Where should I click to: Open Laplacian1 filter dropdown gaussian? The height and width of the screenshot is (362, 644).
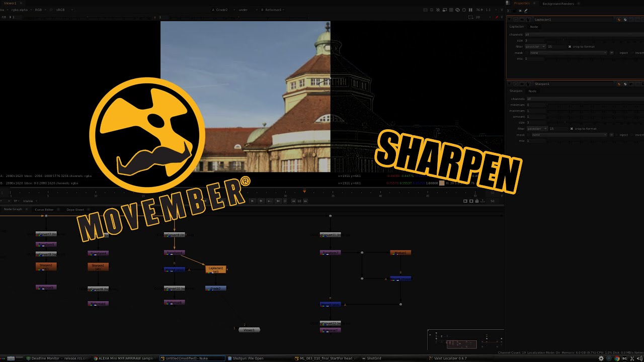point(535,46)
